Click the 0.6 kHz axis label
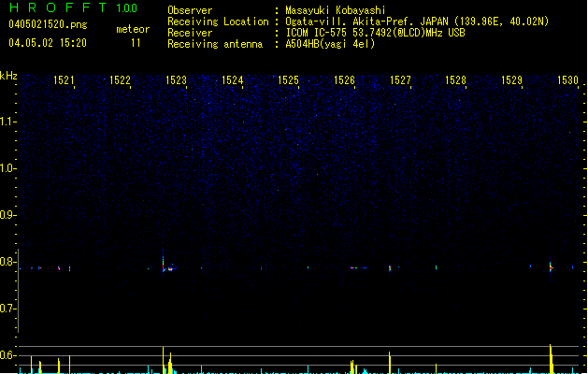588x374 pixels. (7, 355)
